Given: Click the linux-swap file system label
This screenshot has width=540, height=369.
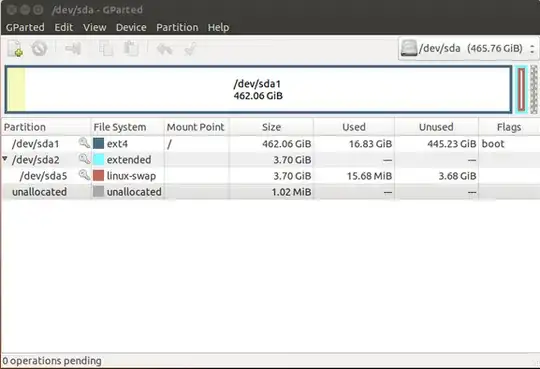Looking at the screenshot, I should pyautogui.click(x=131, y=176).
